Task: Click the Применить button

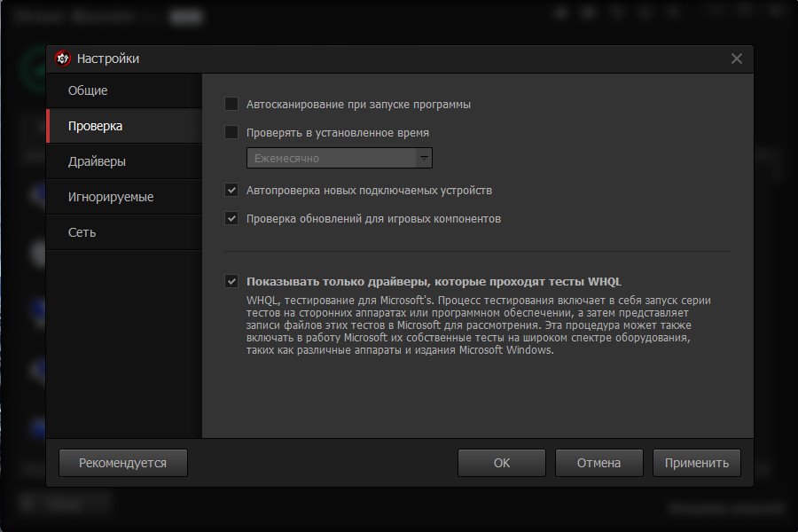Action: [697, 463]
